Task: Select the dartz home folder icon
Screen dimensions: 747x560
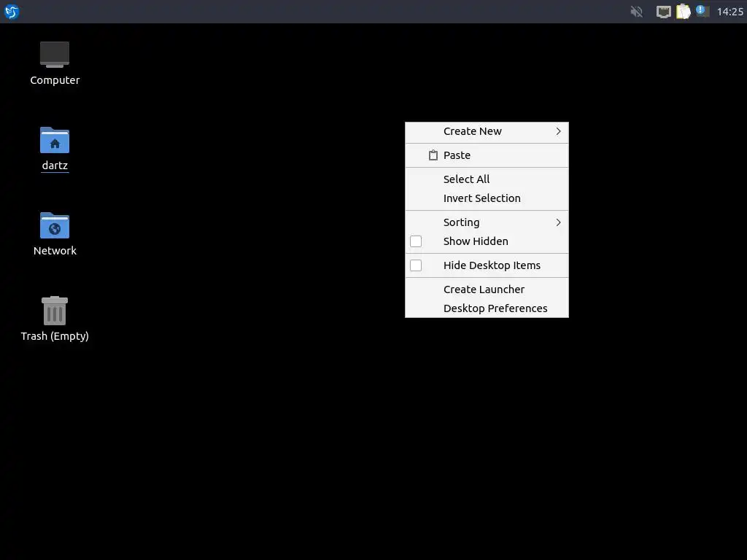Action: tap(55, 140)
